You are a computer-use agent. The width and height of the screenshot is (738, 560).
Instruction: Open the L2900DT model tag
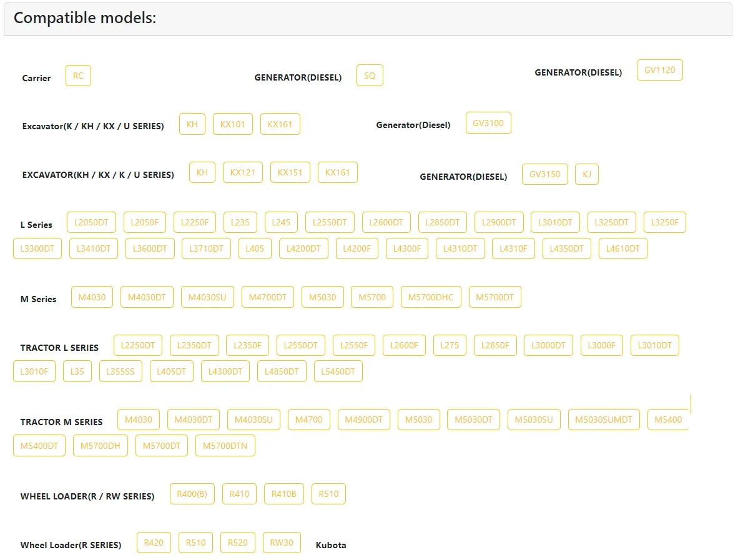(x=499, y=223)
